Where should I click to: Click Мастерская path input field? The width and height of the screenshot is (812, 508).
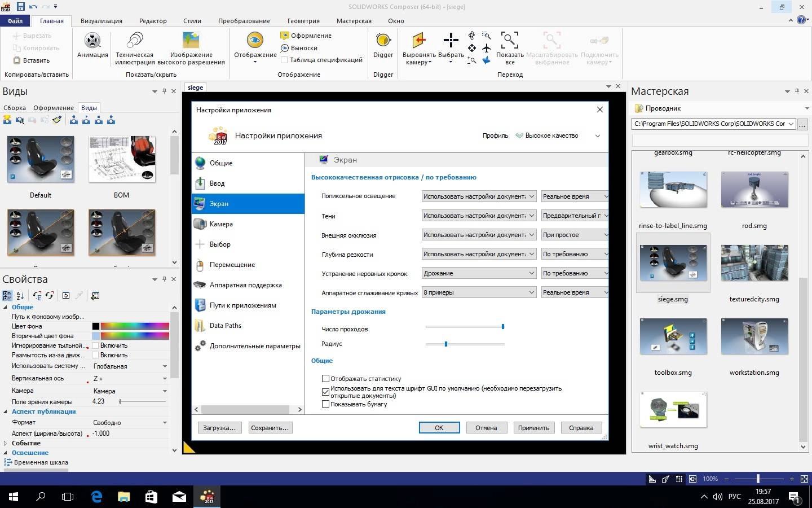[x=714, y=124]
